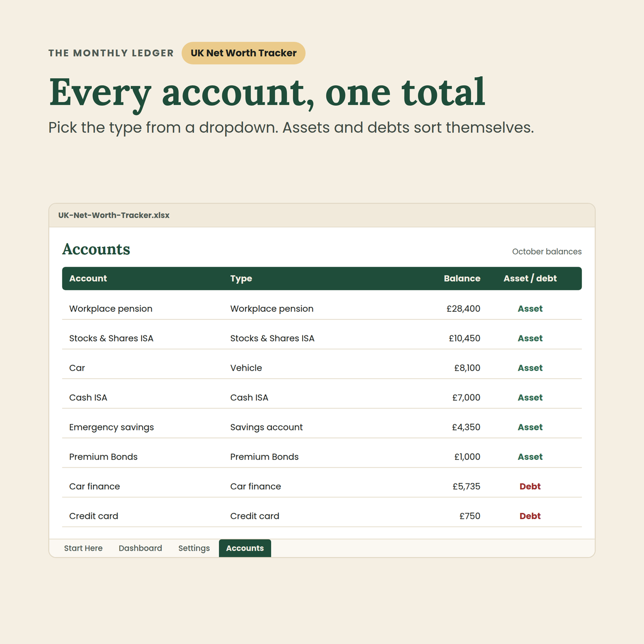644x644 pixels.
Task: Select the Credit card account name cell
Action: 94,516
